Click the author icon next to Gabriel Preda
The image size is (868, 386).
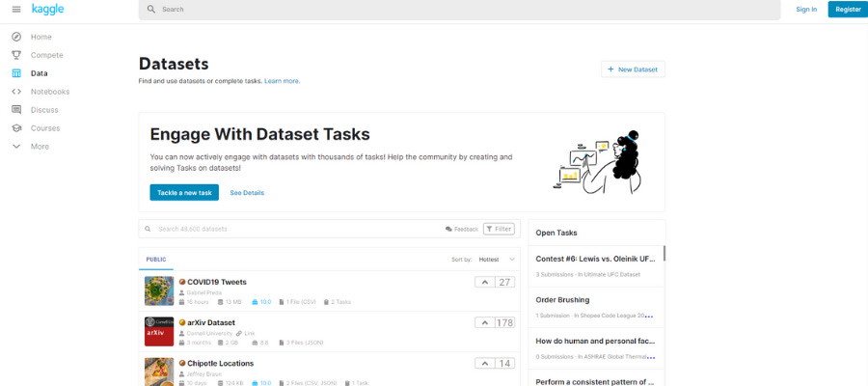point(181,292)
